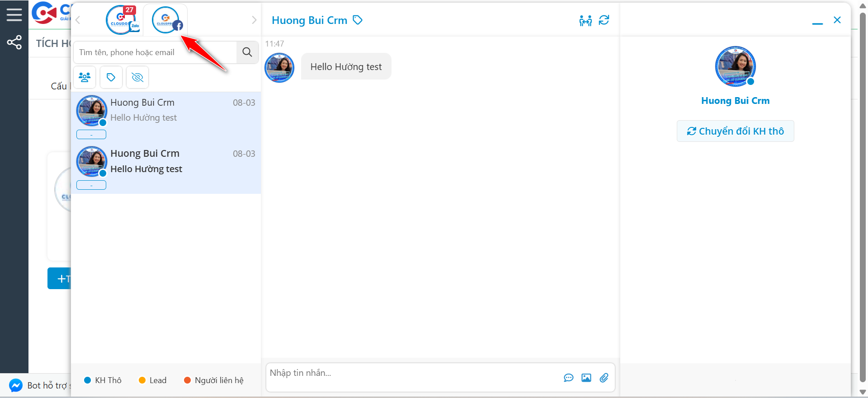Viewport: 868px width, 398px height.
Task: Select the Facebook channel tab
Action: [x=166, y=20]
